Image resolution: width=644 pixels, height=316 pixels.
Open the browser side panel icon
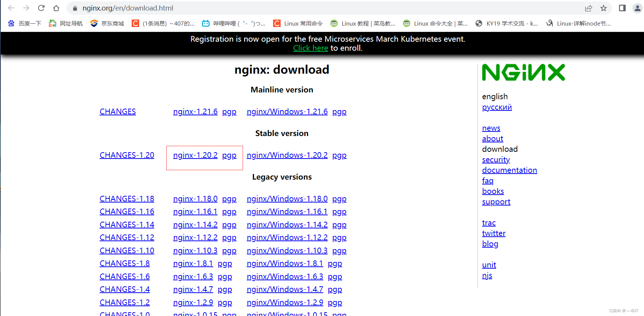[622, 8]
